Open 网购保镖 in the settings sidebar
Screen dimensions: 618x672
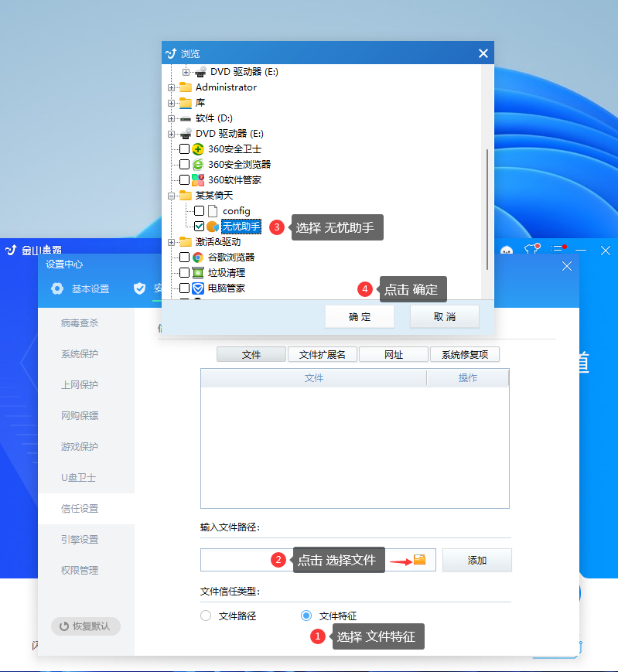(80, 415)
